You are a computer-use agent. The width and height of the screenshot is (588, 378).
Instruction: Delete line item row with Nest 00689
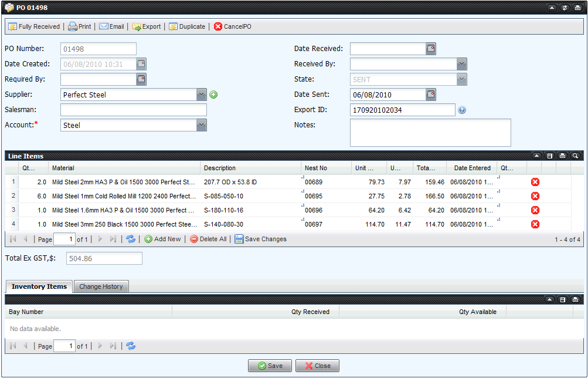point(535,182)
